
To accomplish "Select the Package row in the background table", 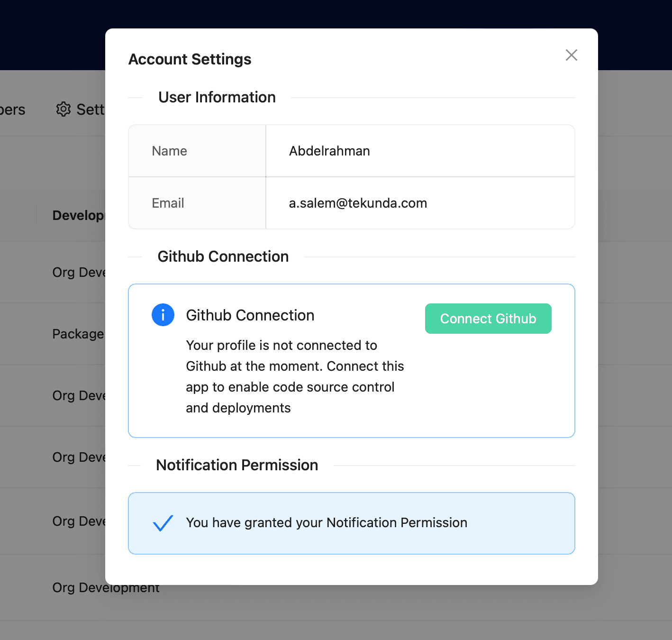I will (78, 334).
